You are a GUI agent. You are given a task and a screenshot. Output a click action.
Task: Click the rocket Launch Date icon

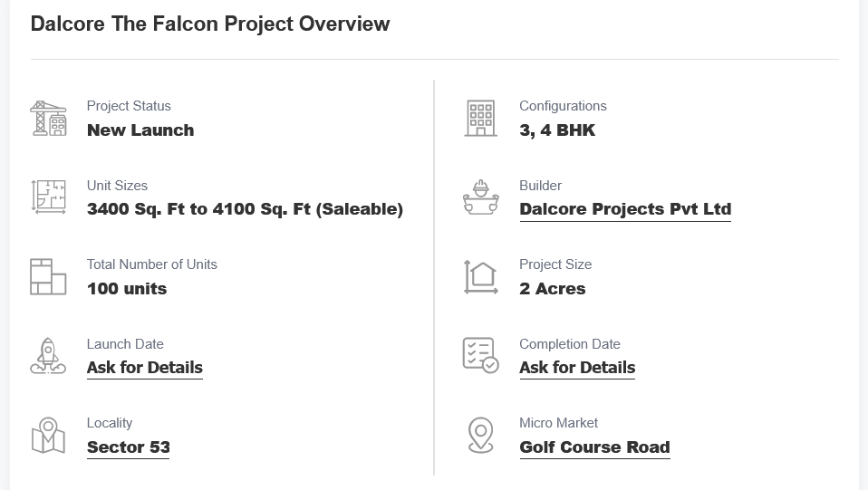coord(48,356)
